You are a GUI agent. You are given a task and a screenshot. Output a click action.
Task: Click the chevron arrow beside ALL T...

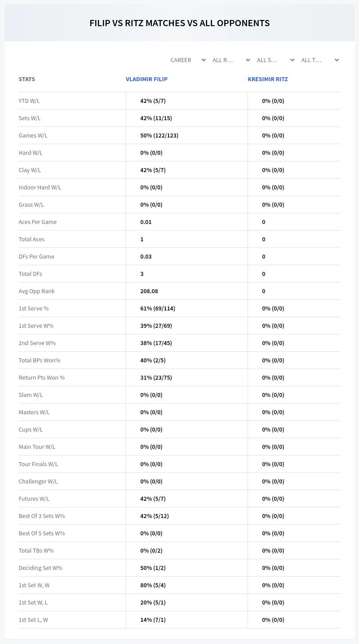[336, 60]
